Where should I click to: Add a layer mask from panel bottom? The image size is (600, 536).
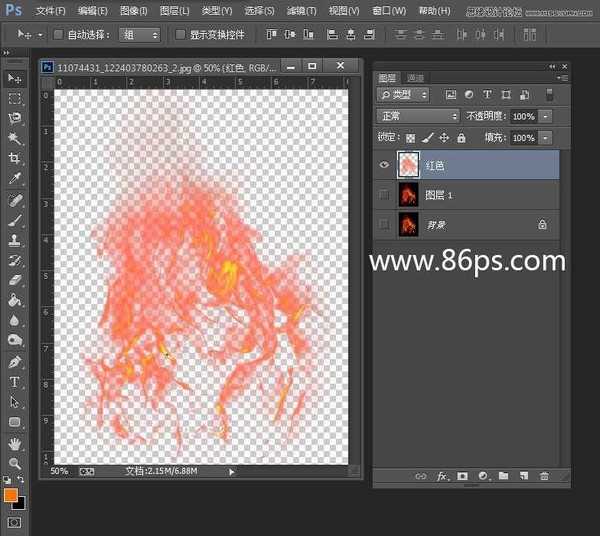pos(462,477)
